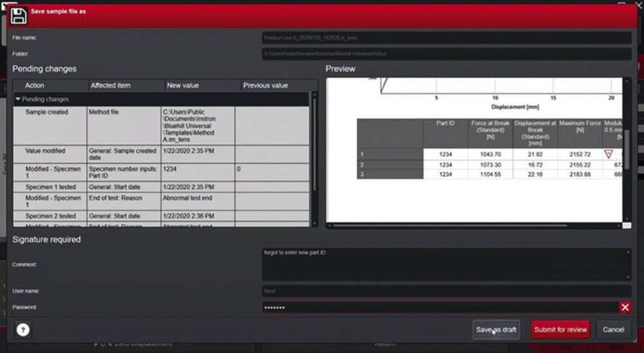Click new value '1234' for Part ID
Viewport: 644px width, 353px height.
(198, 172)
